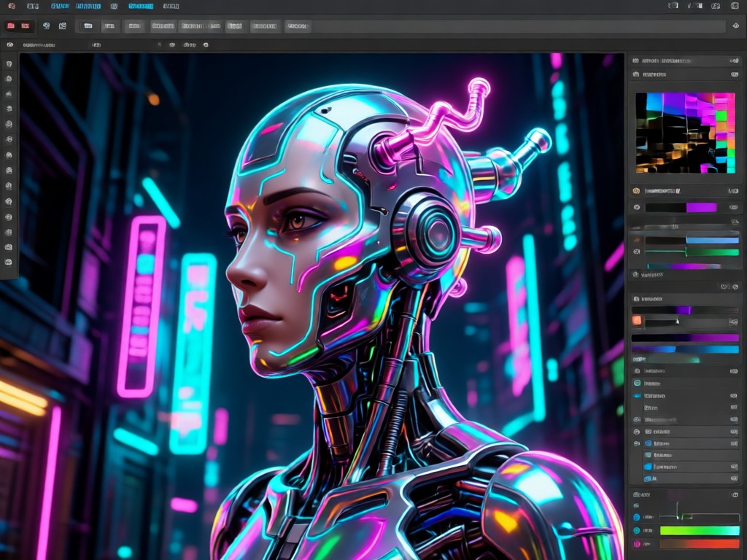Select the fifth tool from top in left strip
This screenshot has height=560, width=747.
pyautogui.click(x=9, y=124)
